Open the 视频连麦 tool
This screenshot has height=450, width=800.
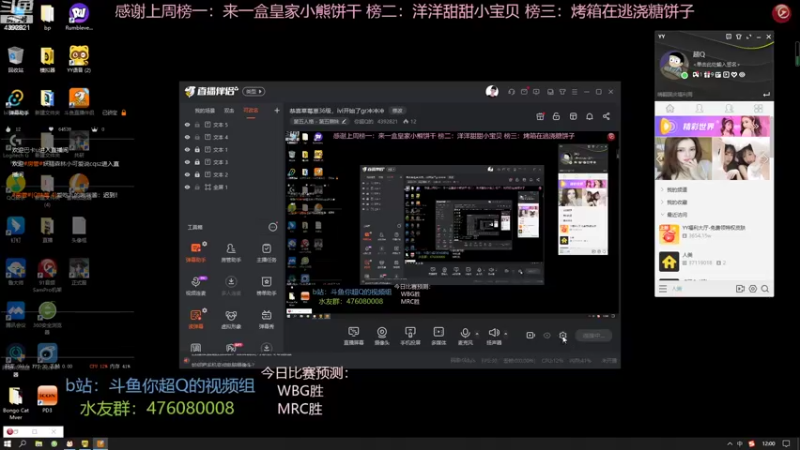point(196,286)
